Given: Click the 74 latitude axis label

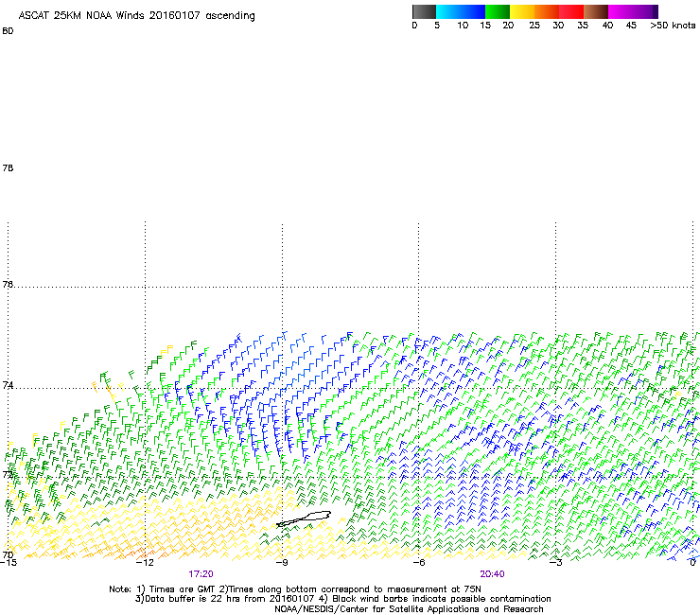Looking at the screenshot, I should coord(8,385).
